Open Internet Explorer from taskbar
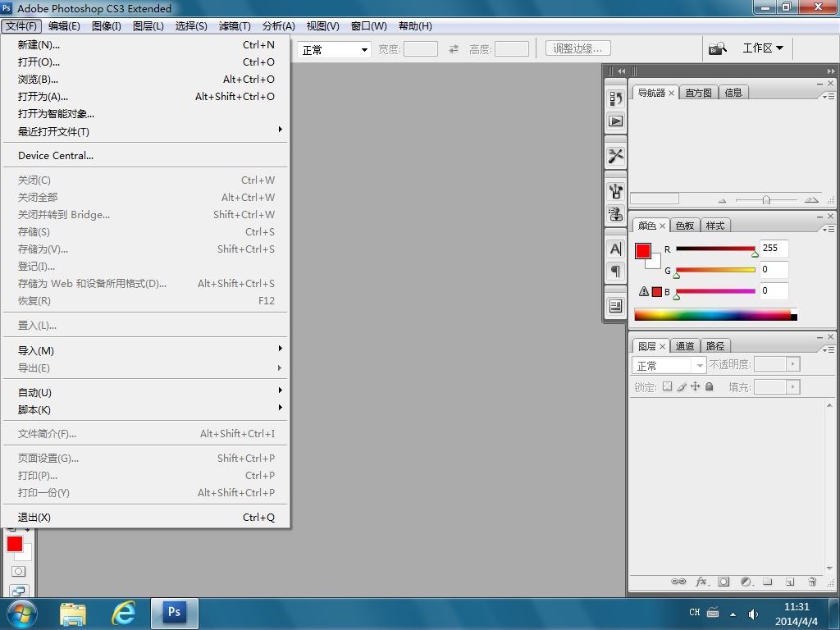The image size is (840, 630). (123, 614)
